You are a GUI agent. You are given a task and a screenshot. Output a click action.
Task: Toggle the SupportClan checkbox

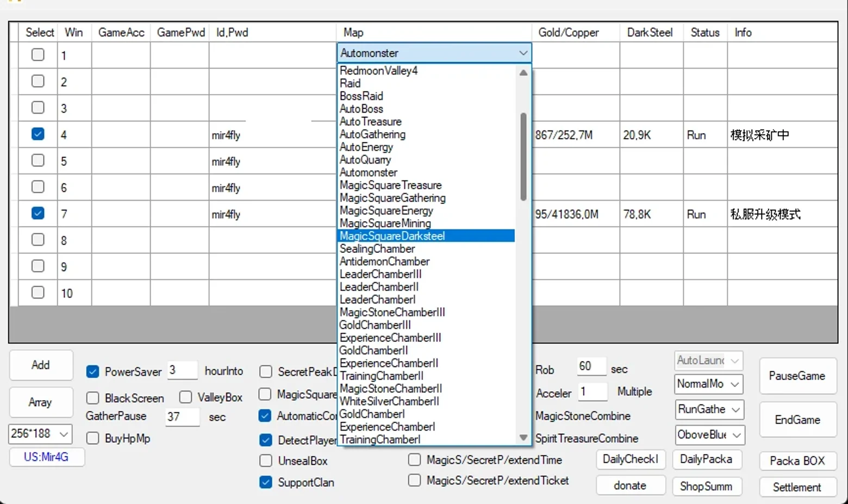click(266, 482)
